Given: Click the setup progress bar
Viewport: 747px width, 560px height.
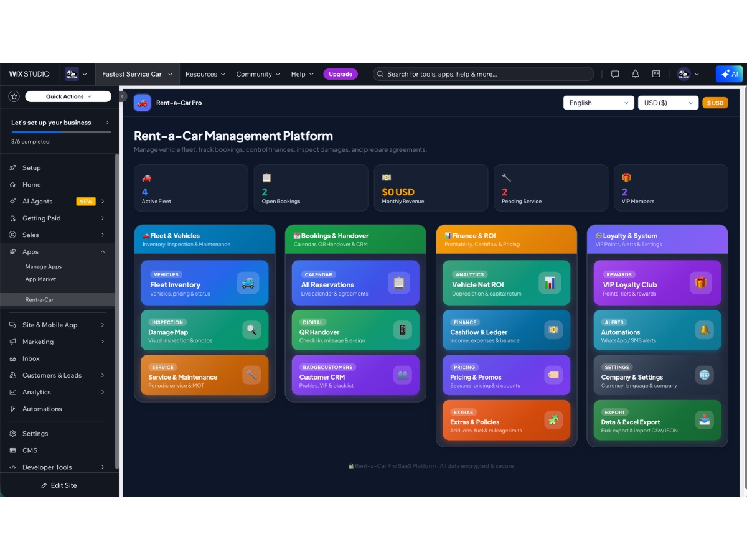Looking at the screenshot, I should point(61,132).
